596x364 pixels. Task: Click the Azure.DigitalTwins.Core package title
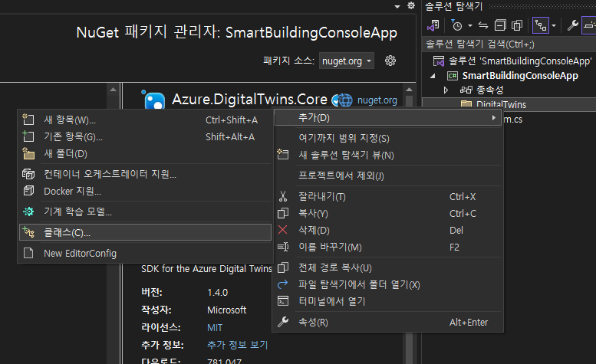click(249, 100)
